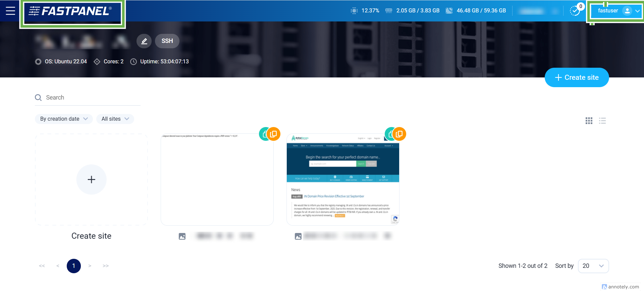This screenshot has height=294, width=644.
Task: Open the All sites filter dropdown
Action: tap(115, 119)
